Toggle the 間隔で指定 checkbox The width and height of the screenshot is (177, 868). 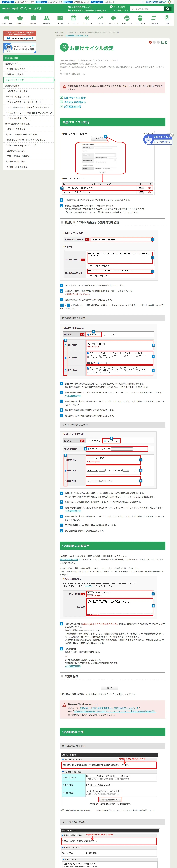tap(65, 345)
